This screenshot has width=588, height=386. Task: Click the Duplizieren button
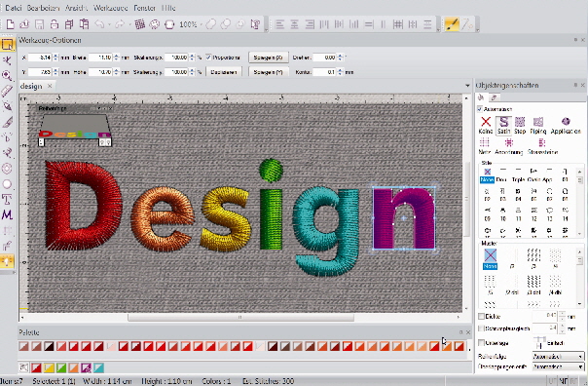224,72
